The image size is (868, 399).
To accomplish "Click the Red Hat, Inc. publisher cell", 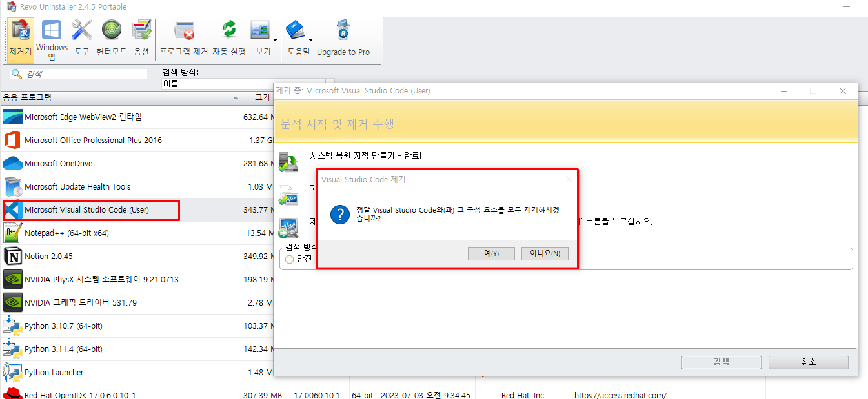I will click(523, 394).
